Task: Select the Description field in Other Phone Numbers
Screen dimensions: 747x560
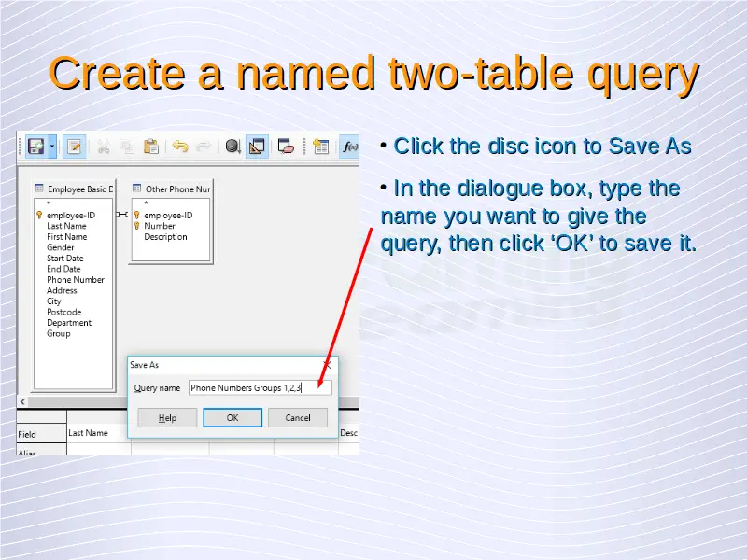Action: 165,237
